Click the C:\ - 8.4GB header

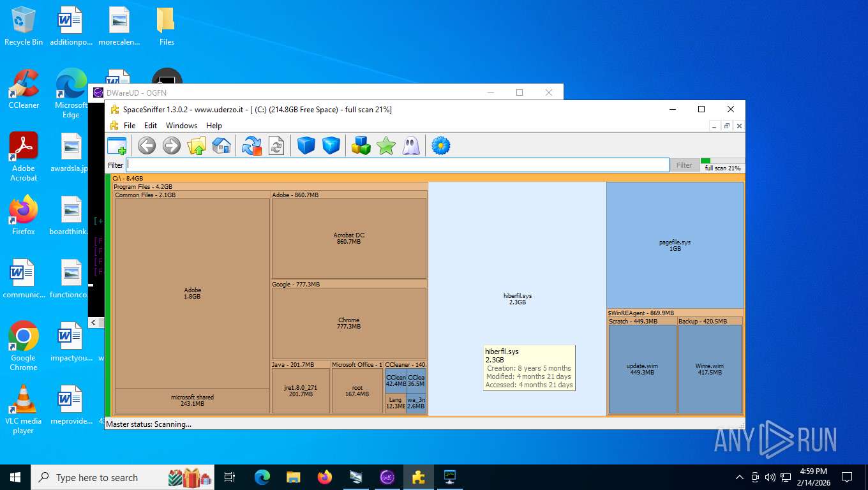click(x=428, y=179)
